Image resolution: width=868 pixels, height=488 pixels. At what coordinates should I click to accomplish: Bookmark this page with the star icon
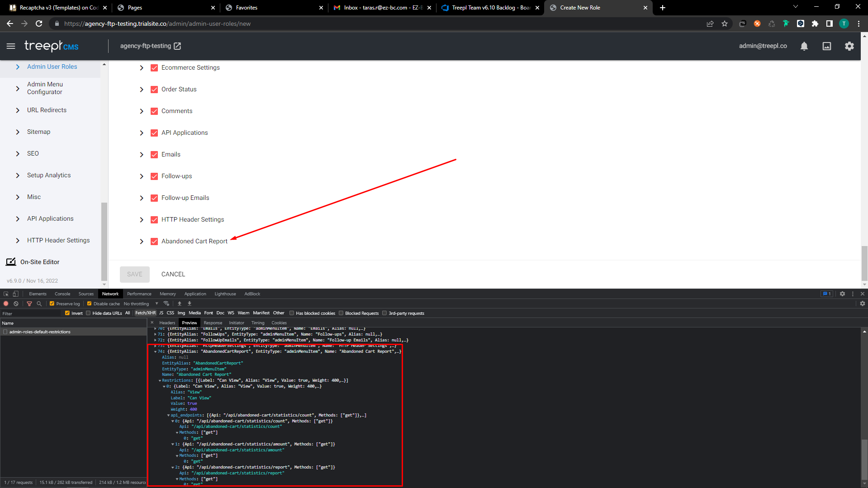tap(725, 24)
